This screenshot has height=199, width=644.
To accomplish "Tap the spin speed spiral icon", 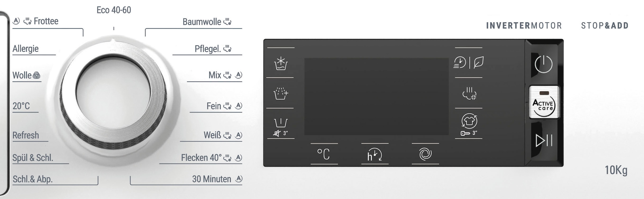I will tap(425, 154).
